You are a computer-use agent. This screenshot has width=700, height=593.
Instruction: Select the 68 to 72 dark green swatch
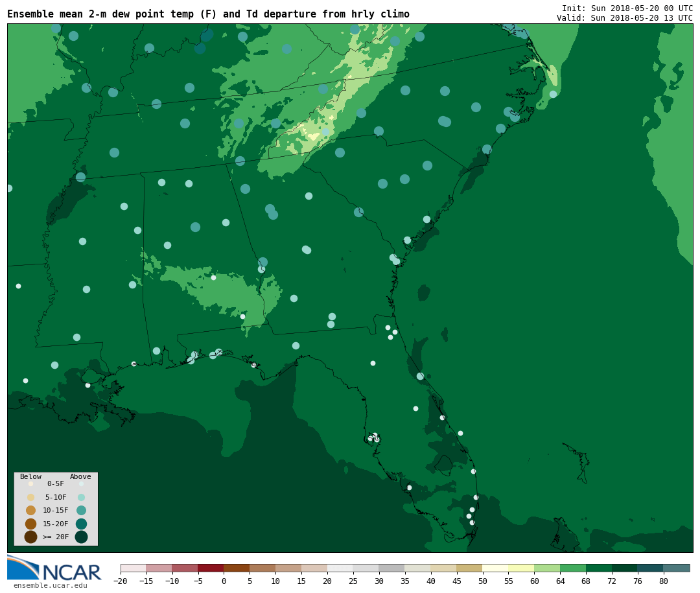pyautogui.click(x=600, y=568)
